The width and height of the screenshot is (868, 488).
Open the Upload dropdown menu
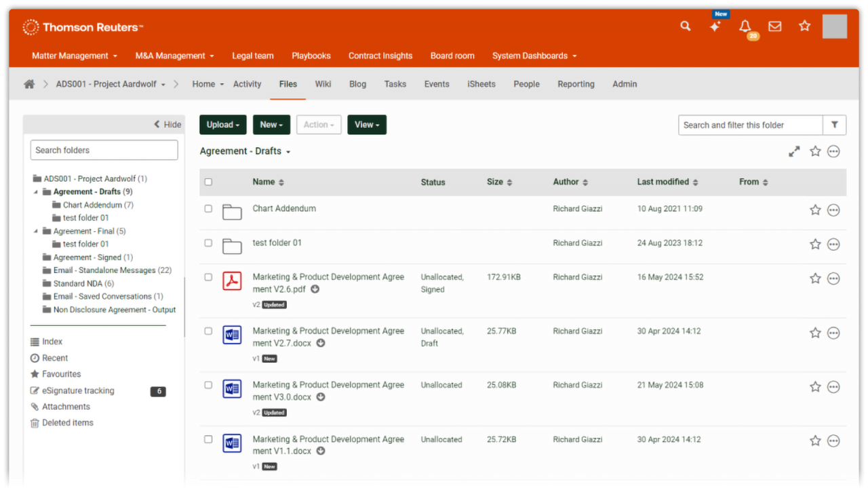(222, 125)
